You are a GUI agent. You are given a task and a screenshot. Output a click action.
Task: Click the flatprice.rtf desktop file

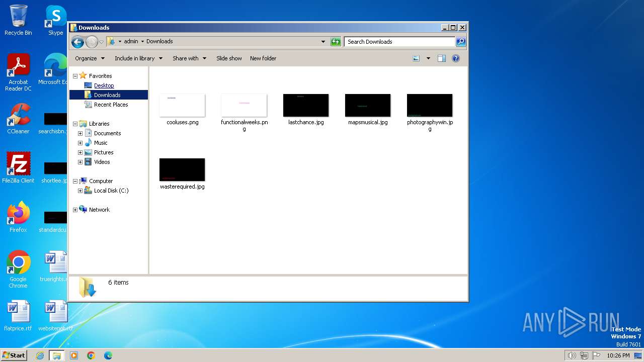click(x=18, y=316)
